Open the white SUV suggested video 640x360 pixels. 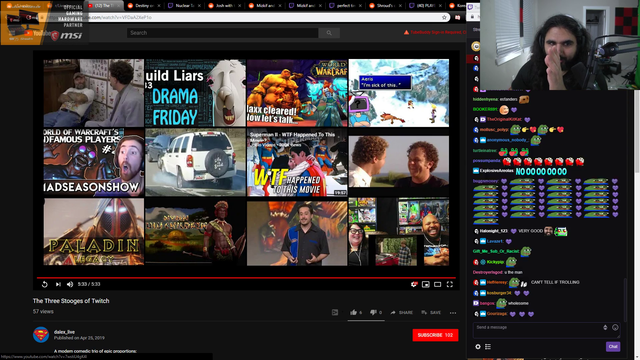(196, 162)
